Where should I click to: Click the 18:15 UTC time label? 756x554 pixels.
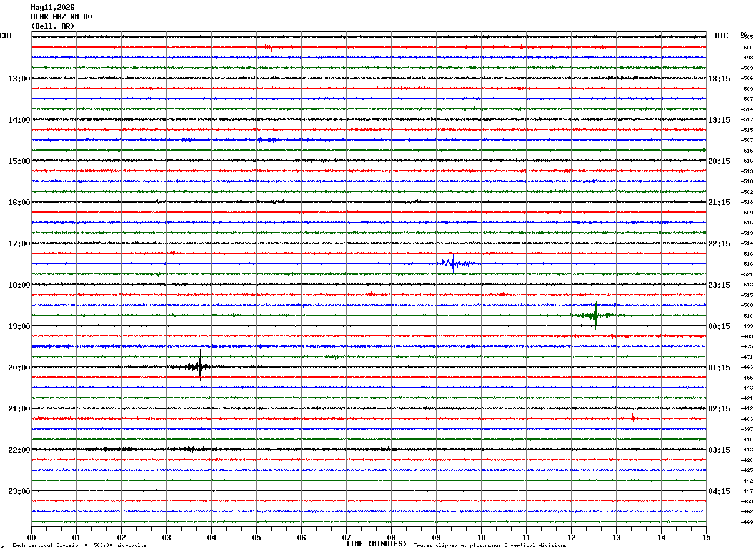719,79
